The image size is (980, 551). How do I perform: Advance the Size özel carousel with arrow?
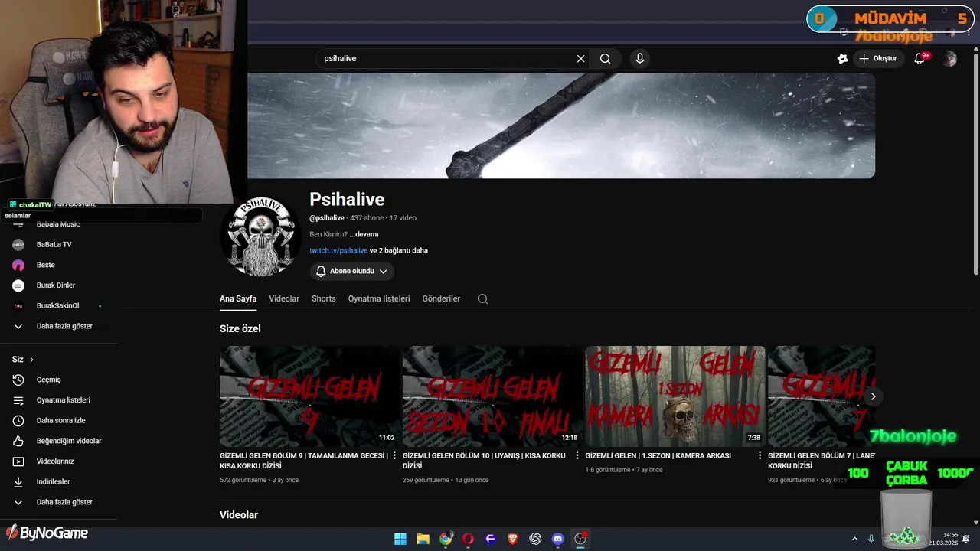pyautogui.click(x=873, y=396)
